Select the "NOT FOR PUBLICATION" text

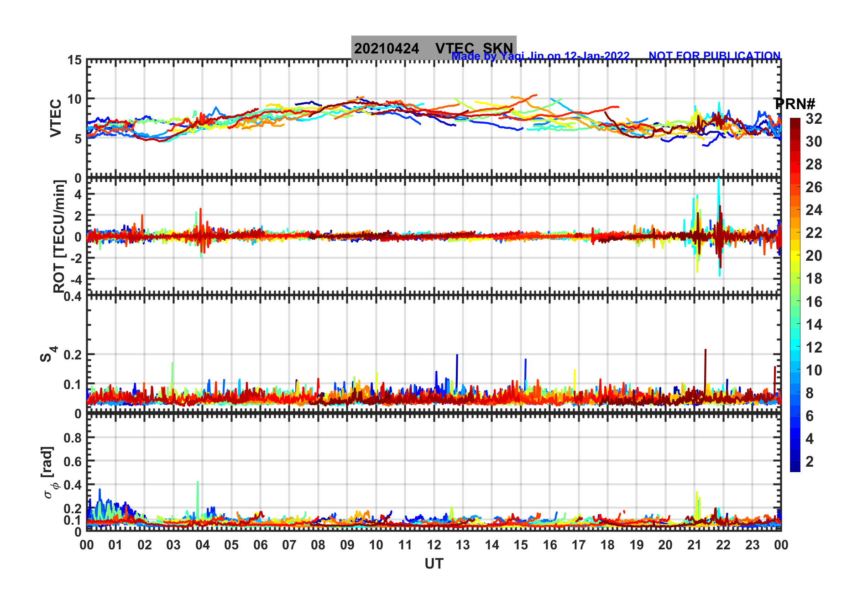coord(715,56)
